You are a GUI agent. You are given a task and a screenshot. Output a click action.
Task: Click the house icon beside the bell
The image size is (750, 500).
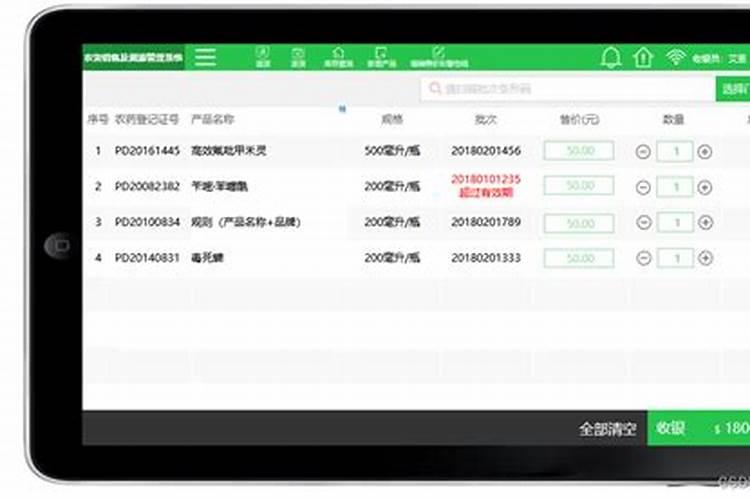pyautogui.click(x=643, y=57)
